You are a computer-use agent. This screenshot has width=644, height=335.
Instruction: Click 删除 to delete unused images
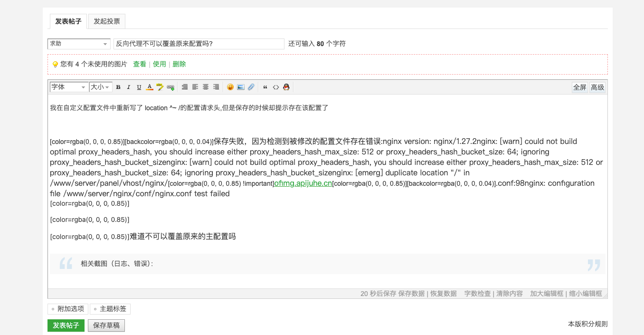[x=179, y=64]
